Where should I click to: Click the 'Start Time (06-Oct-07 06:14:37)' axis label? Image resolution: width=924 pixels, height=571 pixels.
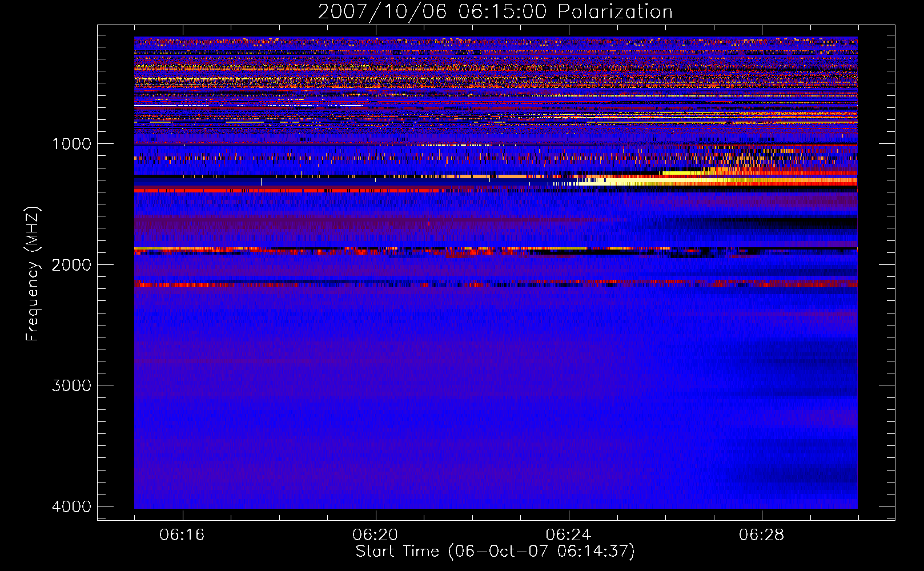click(495, 552)
